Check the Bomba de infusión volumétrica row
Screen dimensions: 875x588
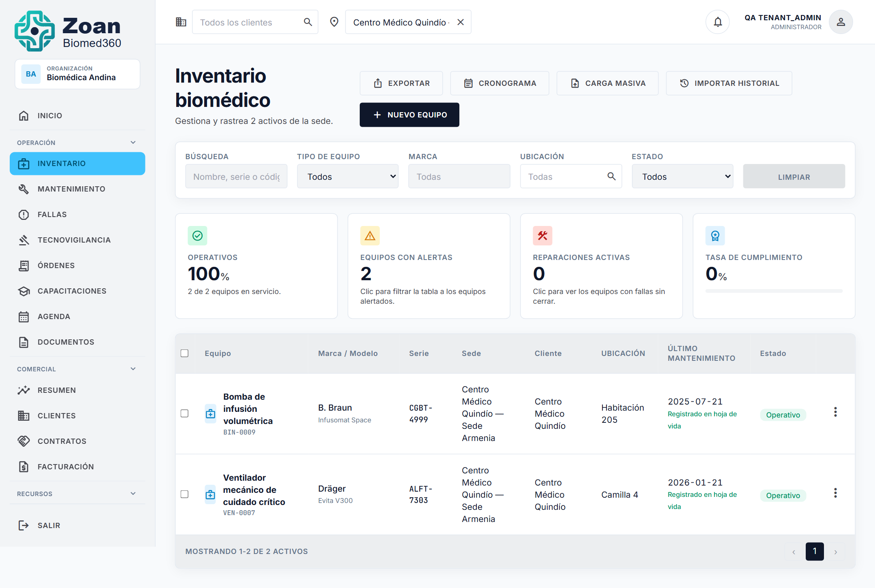coord(184,413)
